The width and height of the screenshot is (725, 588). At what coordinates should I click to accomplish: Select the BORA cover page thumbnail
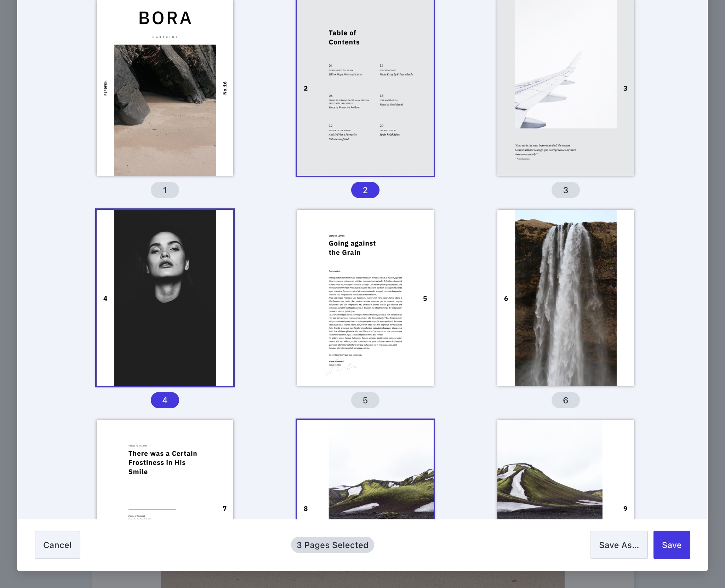(165, 88)
